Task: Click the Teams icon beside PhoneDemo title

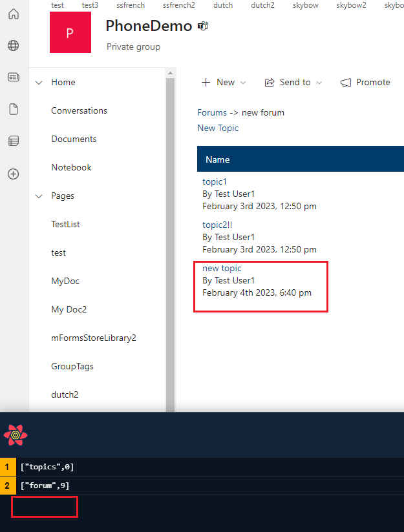Action: 203,26
